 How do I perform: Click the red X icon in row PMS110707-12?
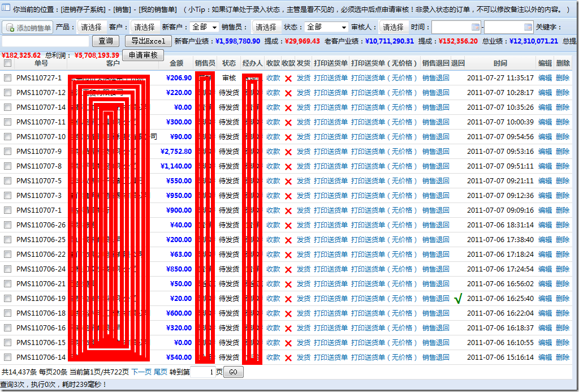(288, 93)
